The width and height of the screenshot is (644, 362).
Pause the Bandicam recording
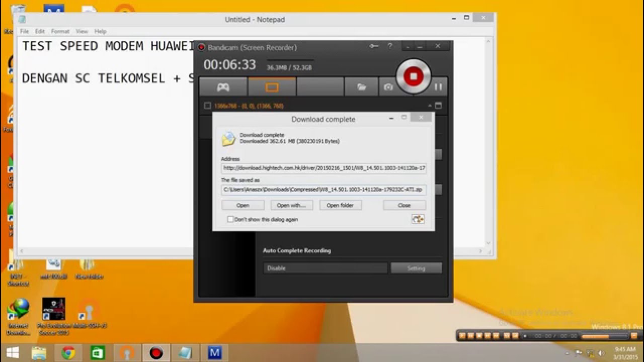tap(438, 87)
